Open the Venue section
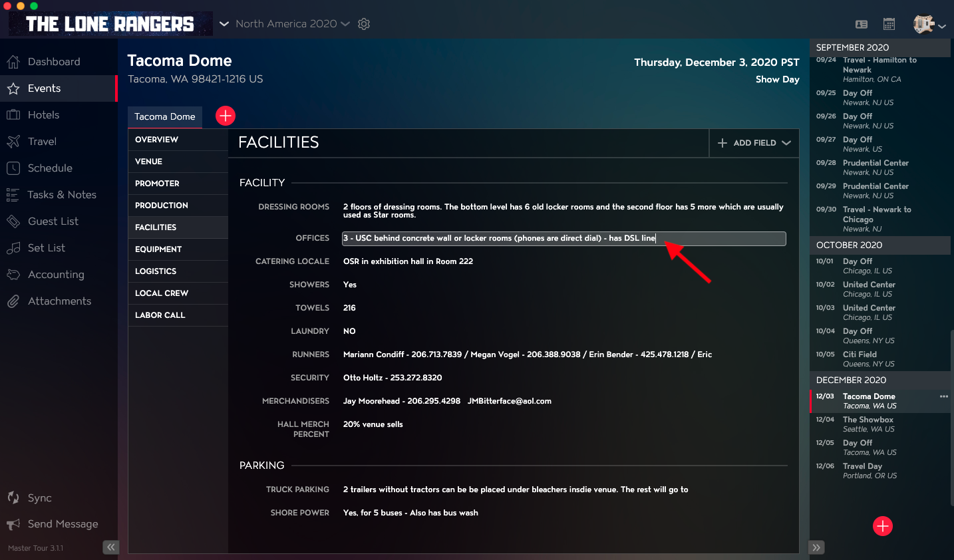 coord(178,162)
